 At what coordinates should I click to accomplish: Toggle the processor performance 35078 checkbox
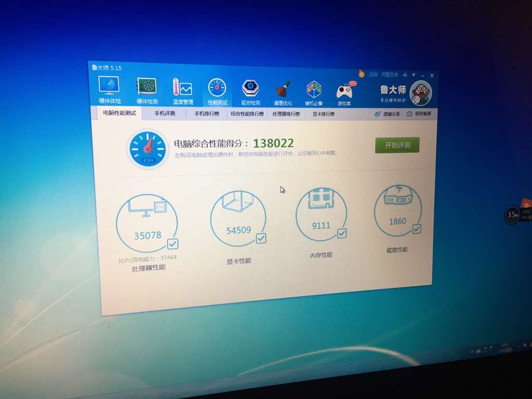point(172,244)
